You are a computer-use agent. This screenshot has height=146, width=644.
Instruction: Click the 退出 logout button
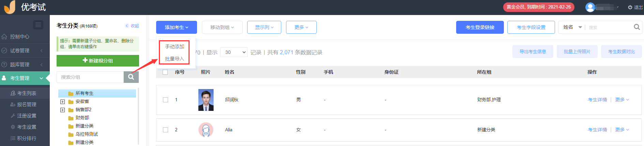point(635,7)
